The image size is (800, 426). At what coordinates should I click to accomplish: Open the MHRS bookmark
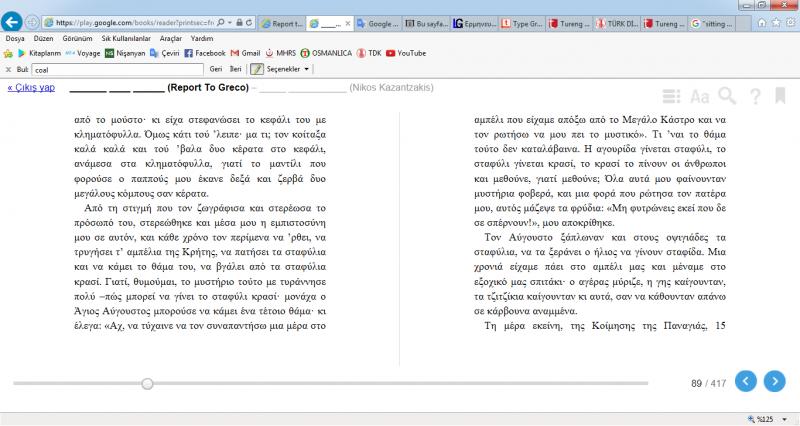click(281, 53)
